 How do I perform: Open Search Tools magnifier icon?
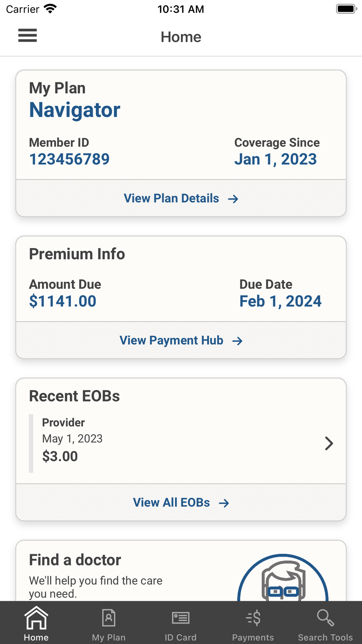point(325,618)
